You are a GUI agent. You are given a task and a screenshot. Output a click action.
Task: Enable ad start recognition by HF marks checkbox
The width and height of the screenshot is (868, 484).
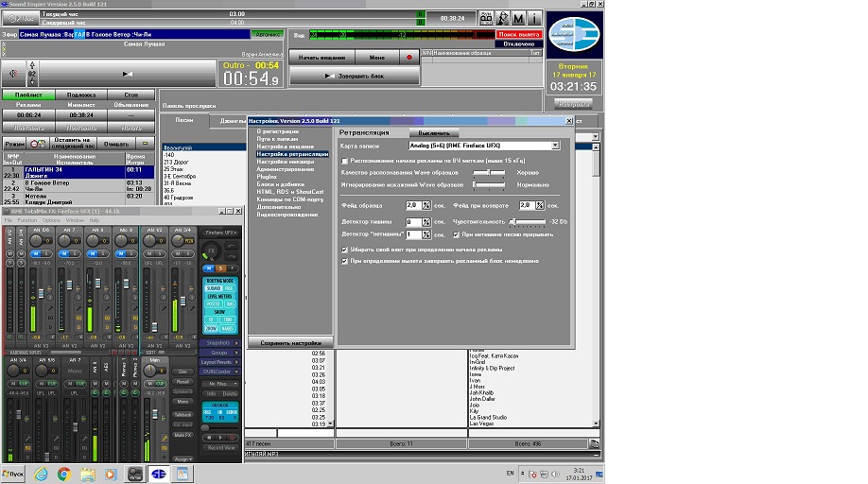pos(345,161)
